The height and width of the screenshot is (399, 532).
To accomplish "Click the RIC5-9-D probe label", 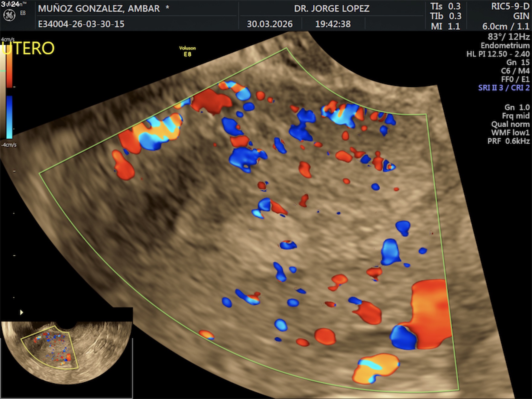I will 510,6.
